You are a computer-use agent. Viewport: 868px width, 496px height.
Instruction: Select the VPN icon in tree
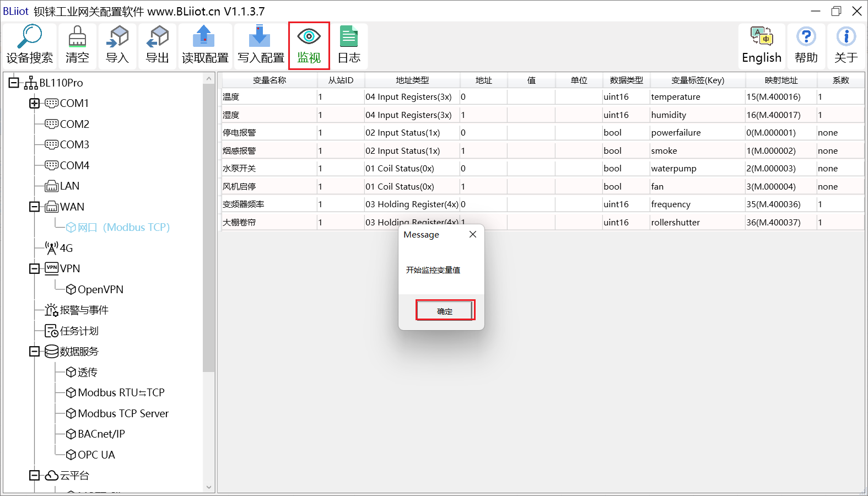pyautogui.click(x=51, y=268)
